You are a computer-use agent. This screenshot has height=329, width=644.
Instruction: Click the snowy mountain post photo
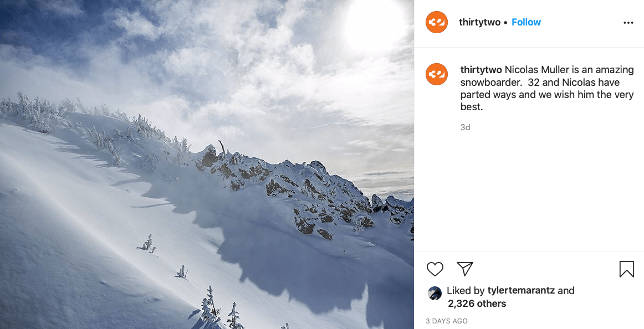tap(207, 164)
